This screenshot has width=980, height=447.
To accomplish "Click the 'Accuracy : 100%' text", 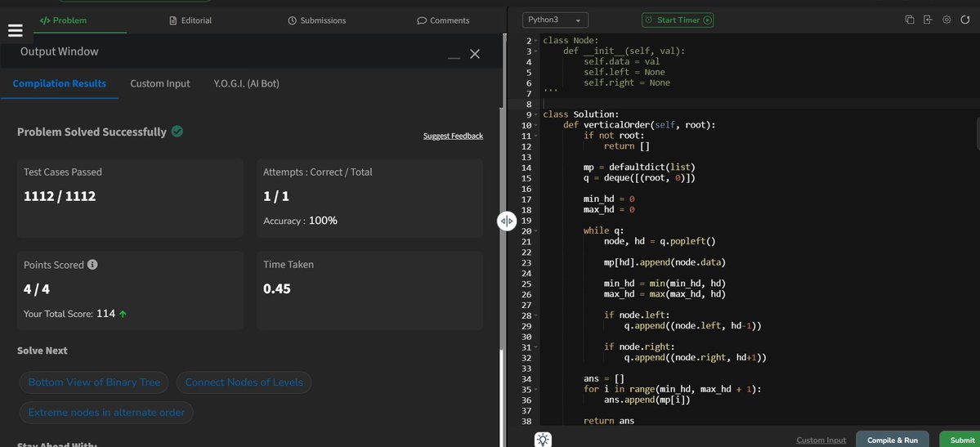I will [x=300, y=221].
